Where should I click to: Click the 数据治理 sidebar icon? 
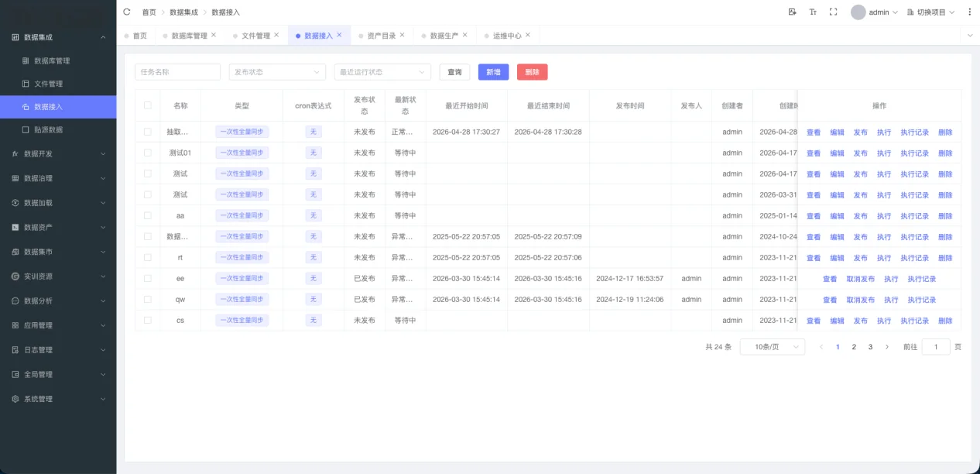click(15, 178)
